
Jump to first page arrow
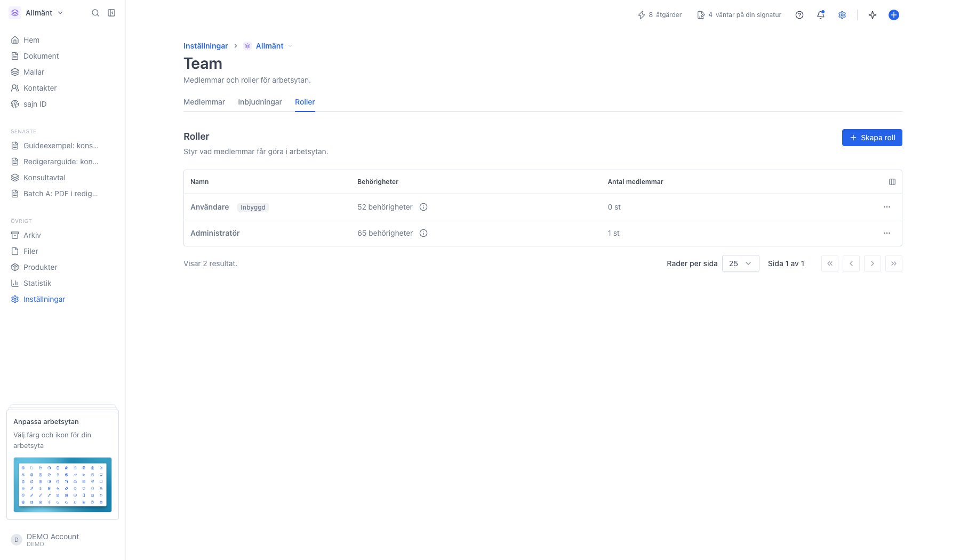830,263
